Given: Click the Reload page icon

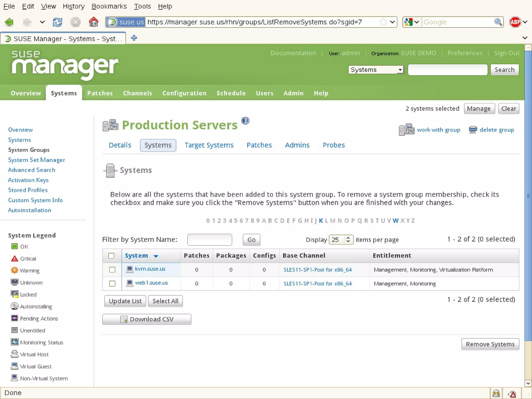Looking at the screenshot, I should (x=57, y=22).
